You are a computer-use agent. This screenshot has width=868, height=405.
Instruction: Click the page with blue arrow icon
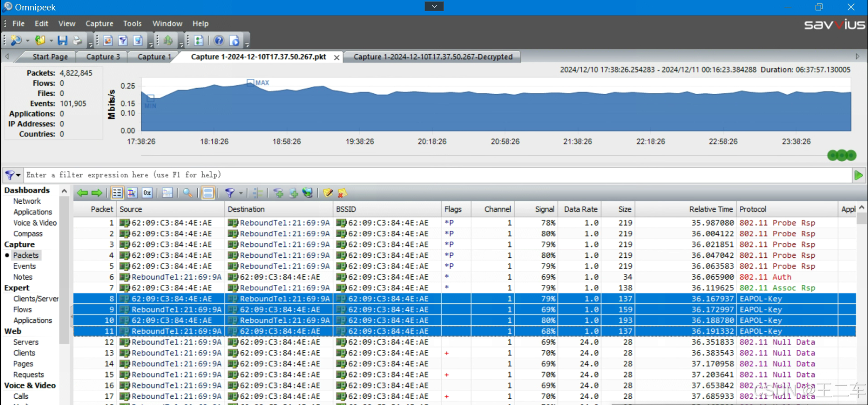tap(235, 41)
